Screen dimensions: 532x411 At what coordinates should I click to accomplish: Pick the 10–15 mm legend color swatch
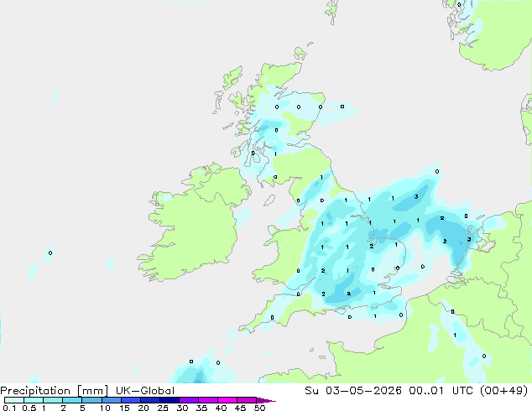[x=112, y=400]
